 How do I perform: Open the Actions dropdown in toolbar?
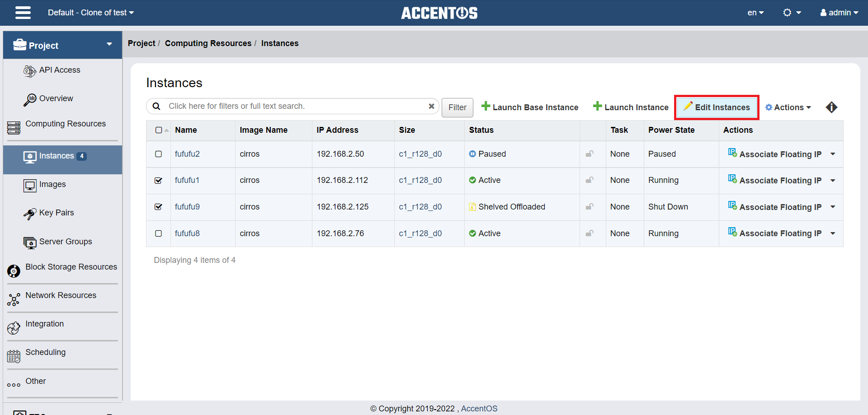pos(788,107)
